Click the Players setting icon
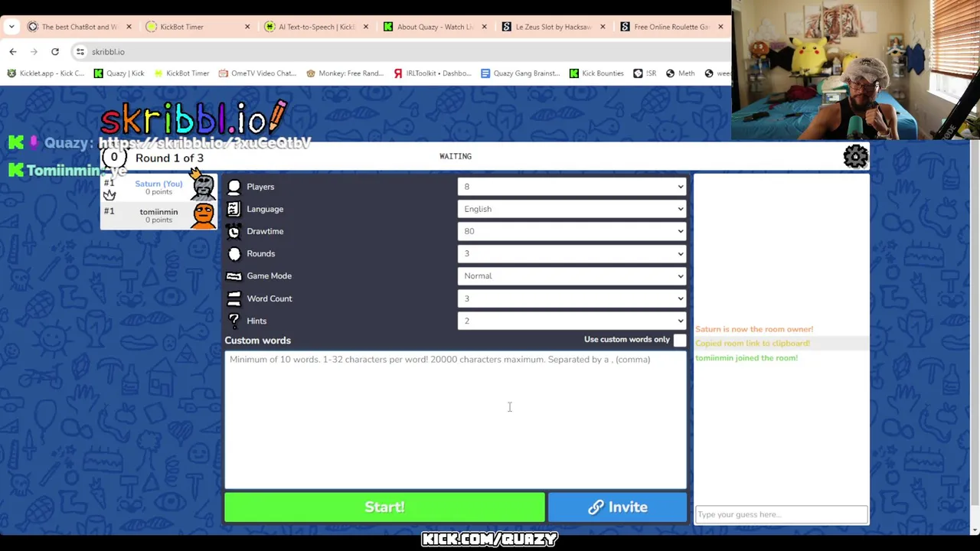The height and width of the screenshot is (551, 980). coord(234,187)
